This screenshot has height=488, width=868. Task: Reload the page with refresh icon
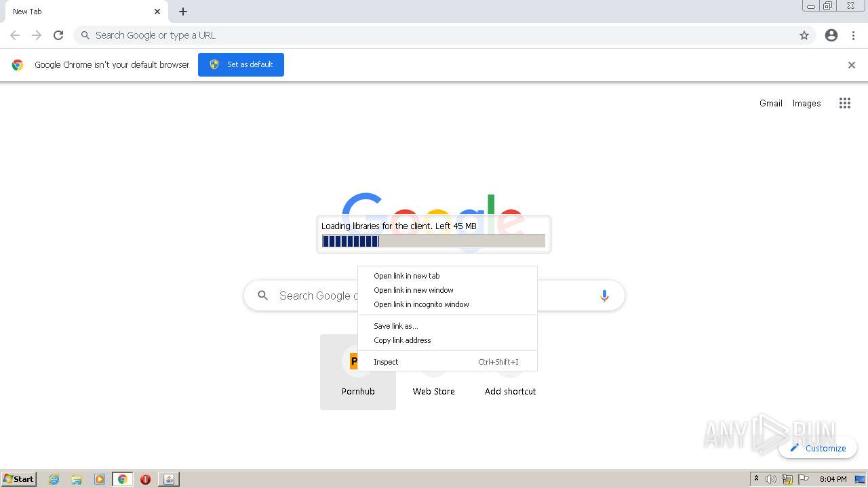click(x=58, y=35)
